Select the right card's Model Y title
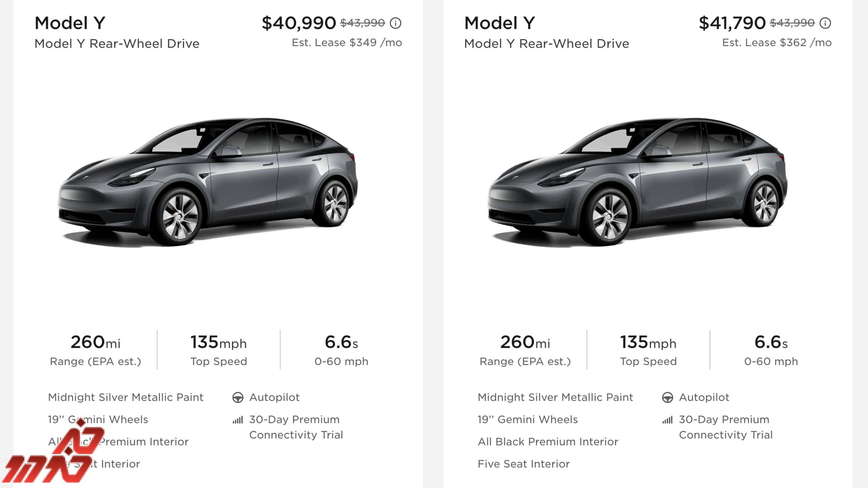This screenshot has width=868, height=488. click(x=500, y=23)
